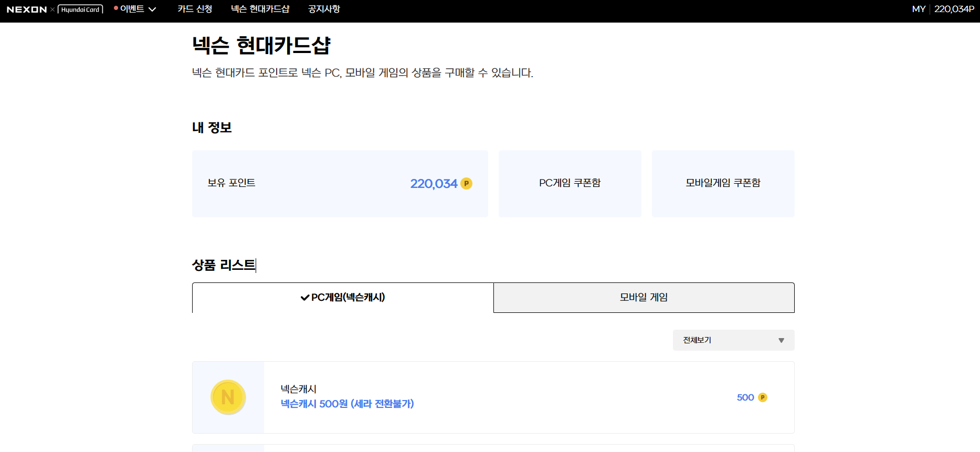Click the 전체보기 dropdown arrow triangle
The width and height of the screenshot is (980, 452).
(x=781, y=341)
